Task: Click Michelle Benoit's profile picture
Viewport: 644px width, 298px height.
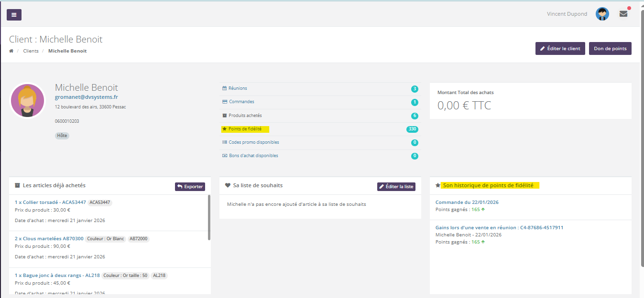Action: point(27,100)
